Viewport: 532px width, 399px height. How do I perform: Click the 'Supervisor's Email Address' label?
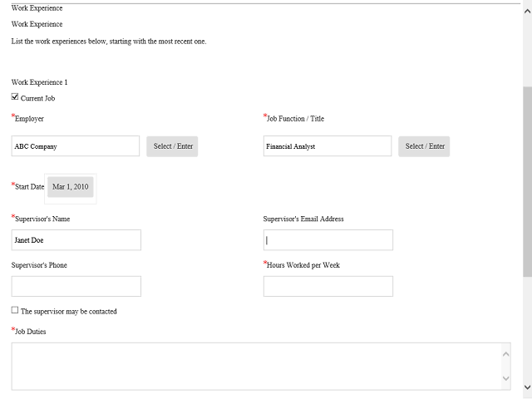303,219
